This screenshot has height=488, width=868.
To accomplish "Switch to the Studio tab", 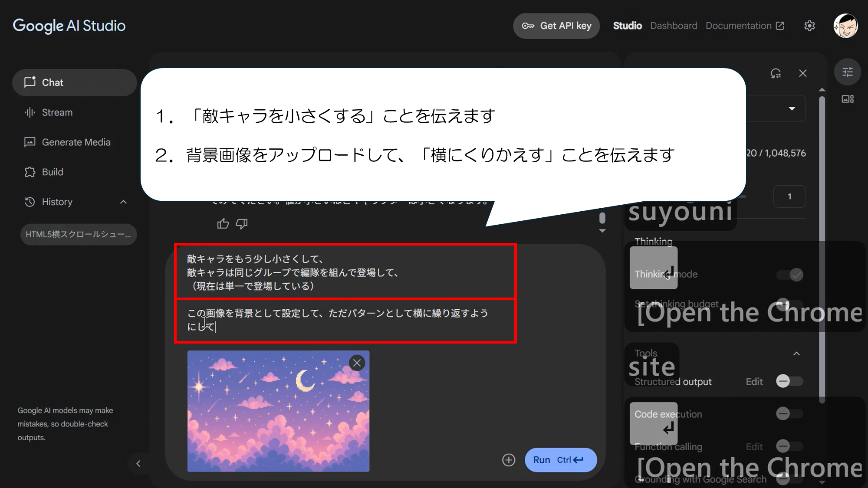I will pos(627,26).
